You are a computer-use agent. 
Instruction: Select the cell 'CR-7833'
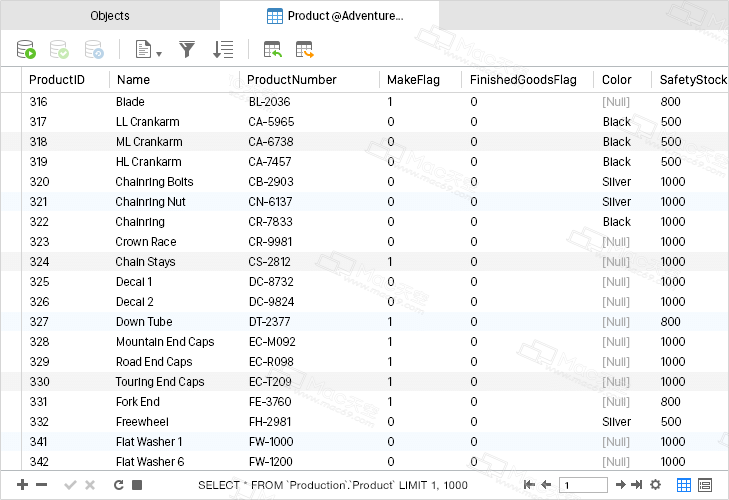pyautogui.click(x=270, y=221)
